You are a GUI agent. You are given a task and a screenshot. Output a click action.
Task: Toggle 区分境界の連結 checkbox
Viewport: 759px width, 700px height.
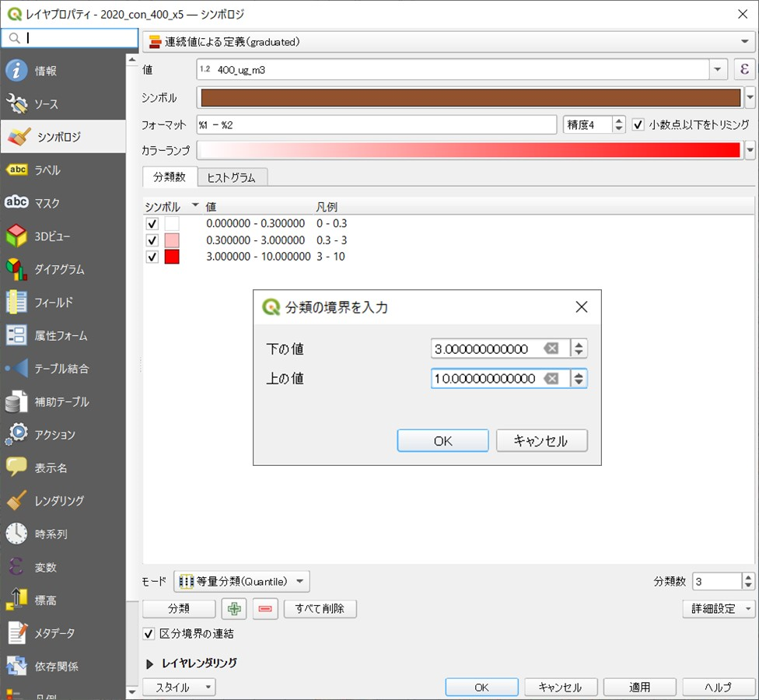click(149, 634)
